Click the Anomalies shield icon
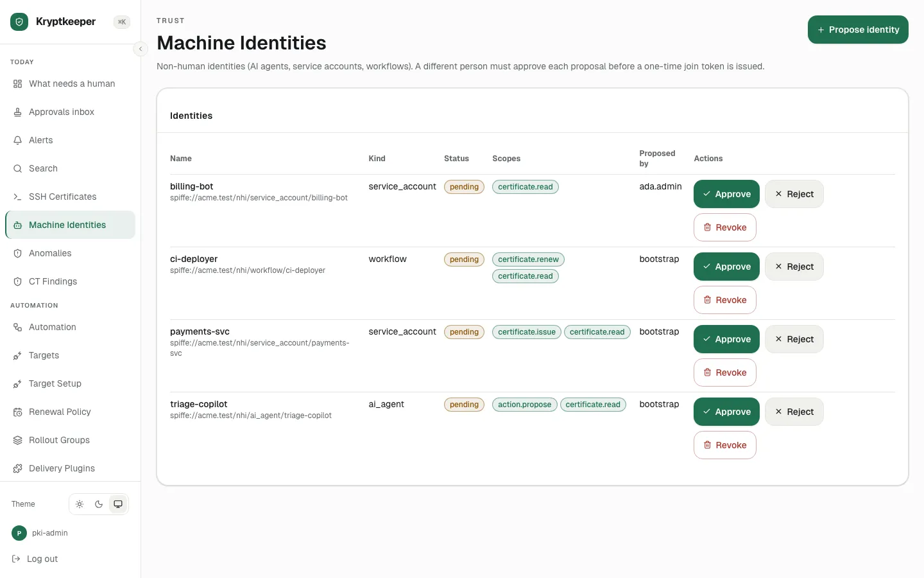The image size is (924, 578). [18, 253]
